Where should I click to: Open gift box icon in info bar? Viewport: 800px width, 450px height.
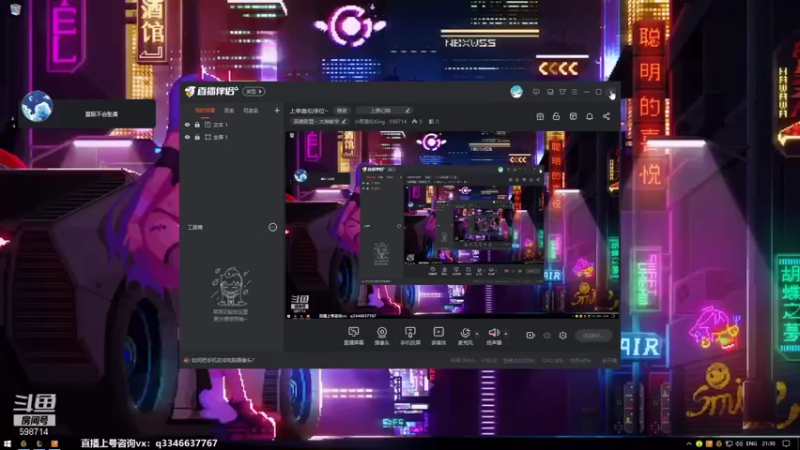click(540, 116)
